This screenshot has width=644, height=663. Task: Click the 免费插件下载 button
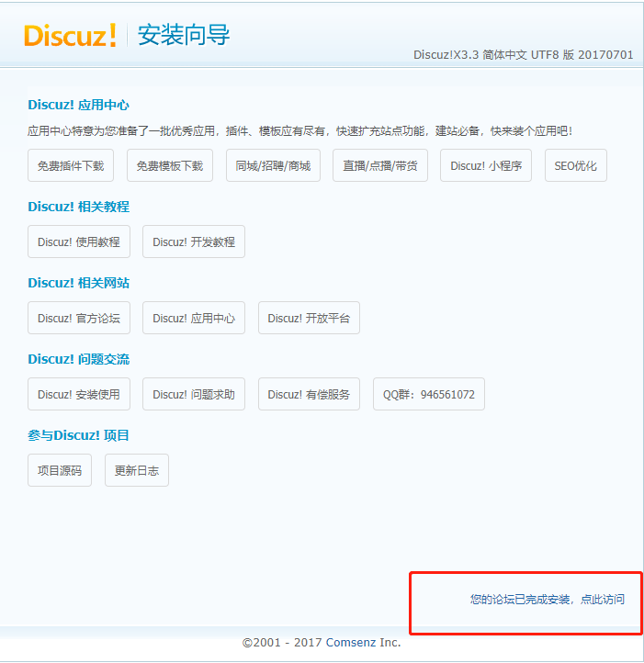(71, 165)
